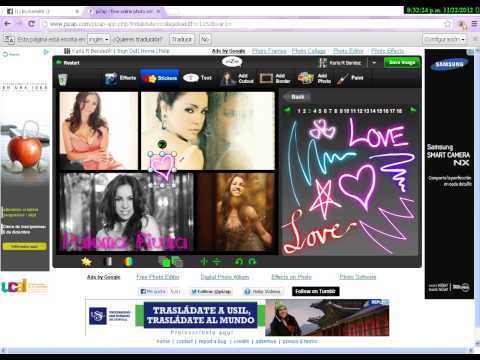The height and width of the screenshot is (360, 480).
Task: Select the bottom-right sepia collage photo
Action: (x=236, y=212)
